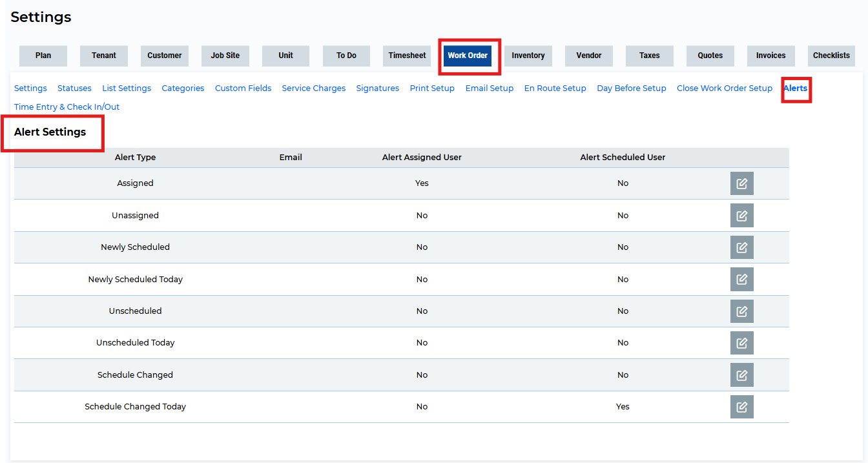868x463 pixels.
Task: Click the Schedule Changed alert type cell
Action: click(135, 375)
